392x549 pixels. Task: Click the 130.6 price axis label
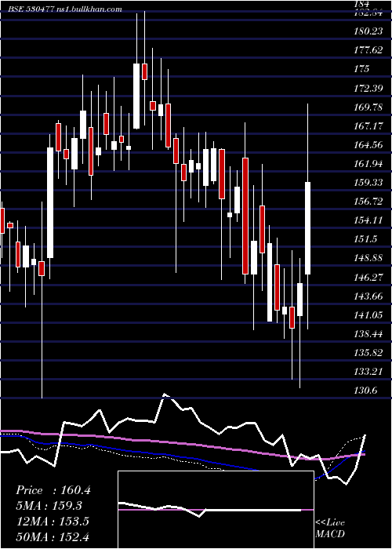(x=365, y=391)
